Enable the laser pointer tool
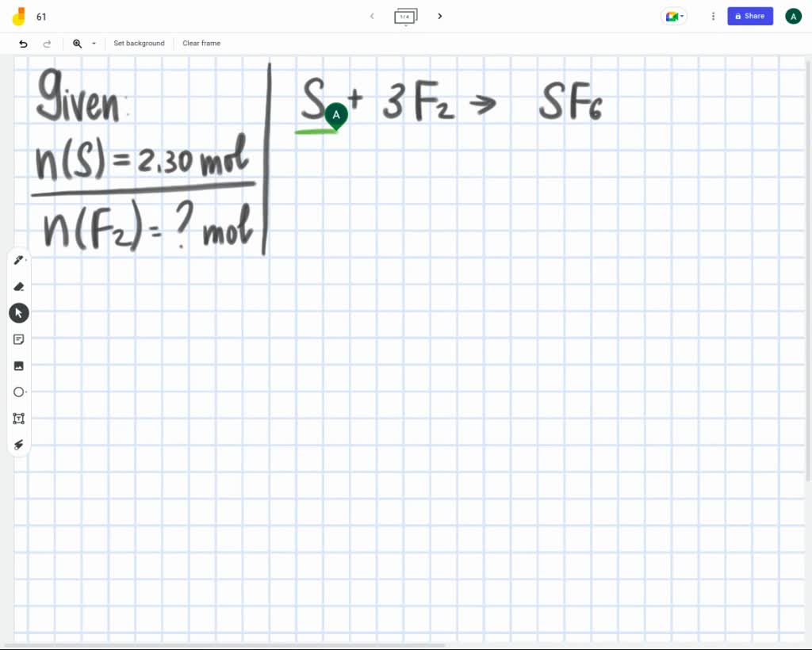 click(x=19, y=445)
